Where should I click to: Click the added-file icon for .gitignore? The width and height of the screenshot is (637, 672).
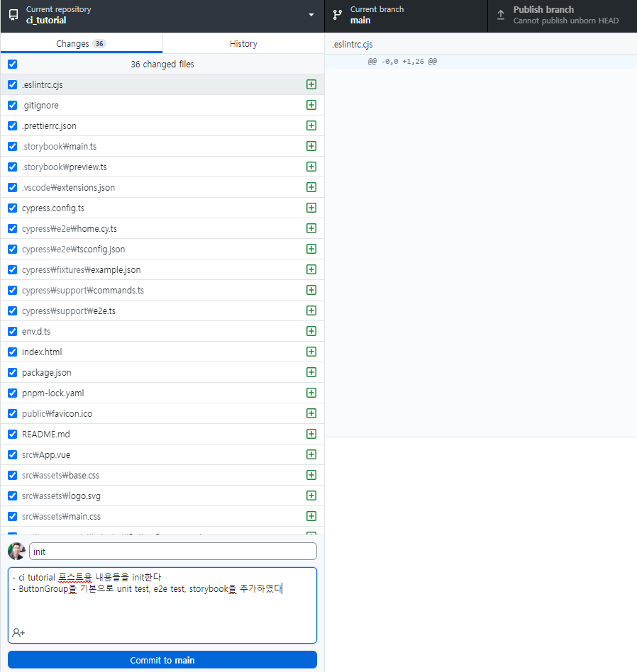click(311, 105)
